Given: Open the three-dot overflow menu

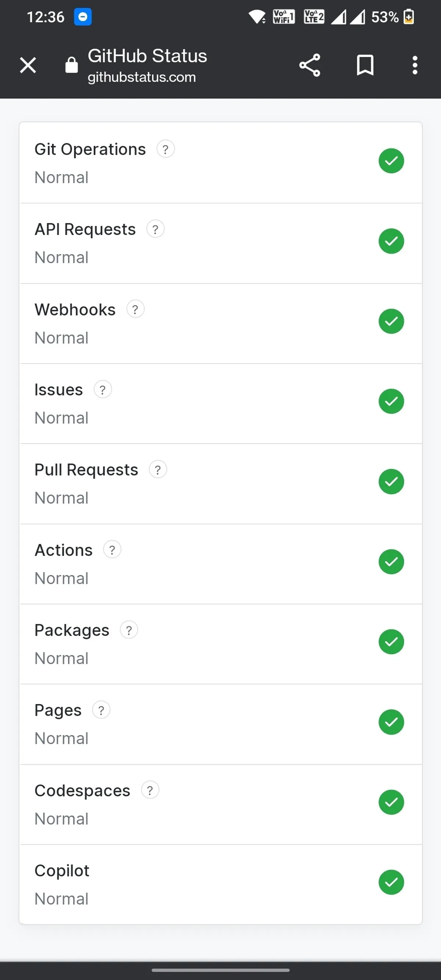Looking at the screenshot, I should pyautogui.click(x=415, y=65).
